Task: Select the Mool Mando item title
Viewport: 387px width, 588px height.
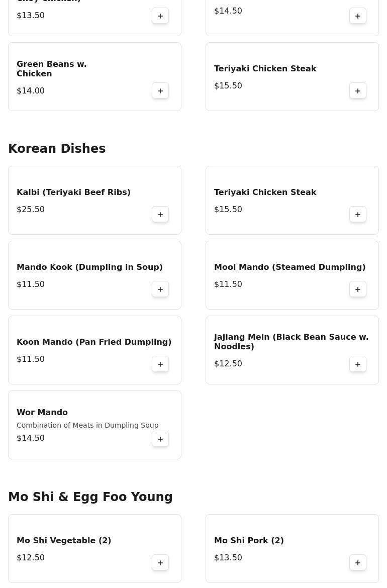Action: tap(289, 267)
